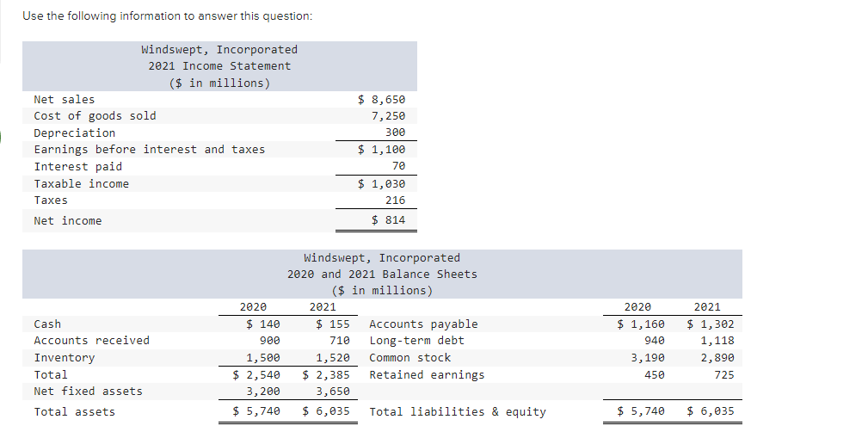Click the long-term debt value 1,118
The image size is (868, 438).
tap(718, 341)
